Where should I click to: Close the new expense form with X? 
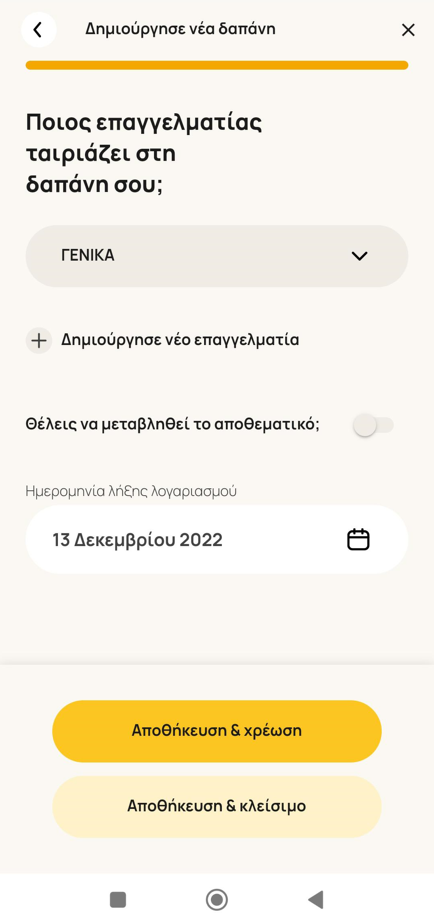408,30
